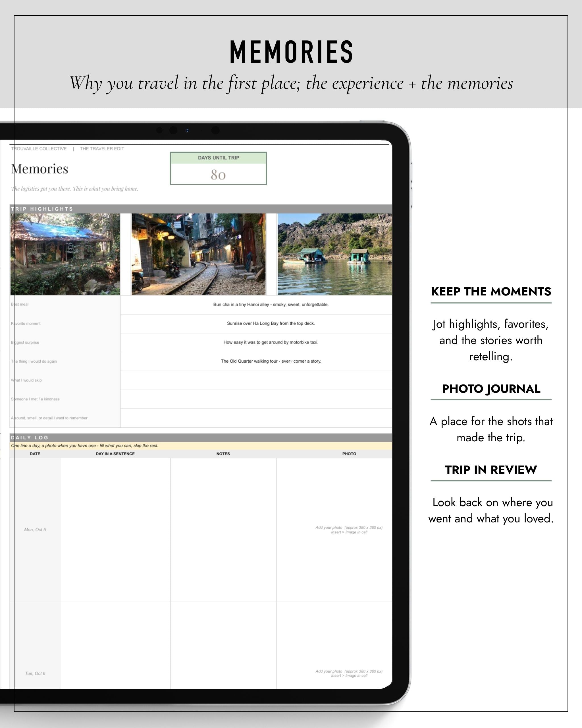Screen dimensions: 582x728
Task: Click the DAILY LOG section header
Action: 201,438
